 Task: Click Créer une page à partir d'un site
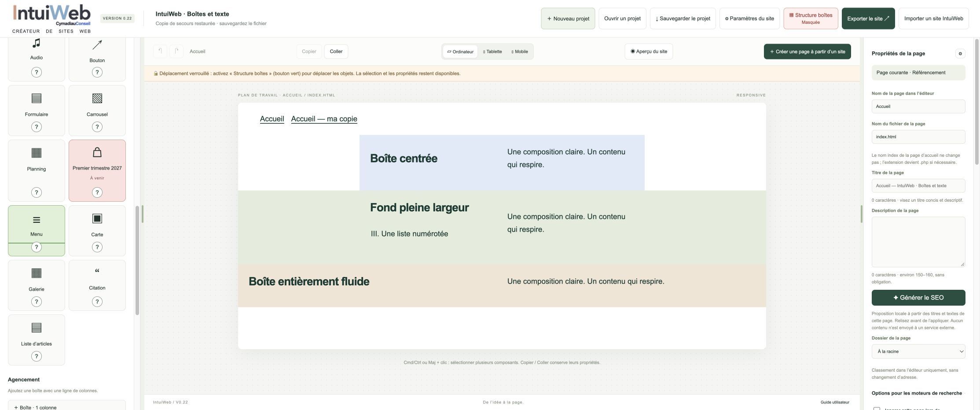click(x=807, y=52)
